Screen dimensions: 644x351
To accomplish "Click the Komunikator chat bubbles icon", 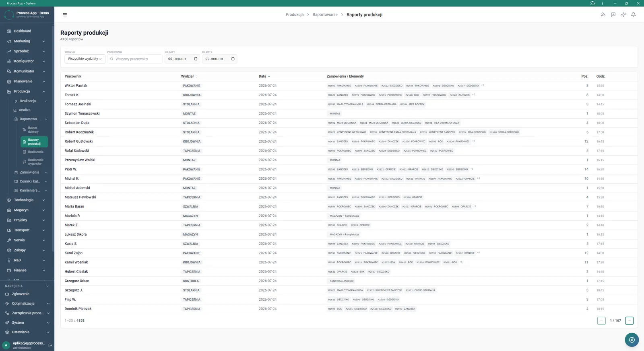I will tap(9, 71).
